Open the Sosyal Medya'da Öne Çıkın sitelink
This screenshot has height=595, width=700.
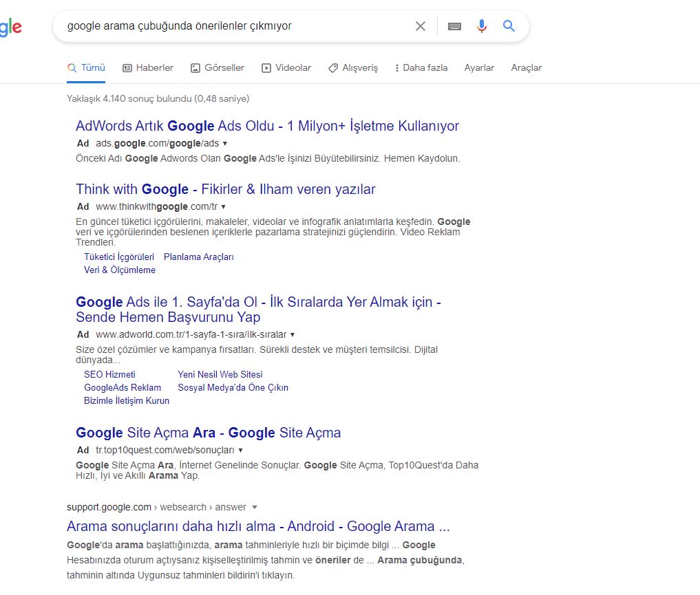233,387
